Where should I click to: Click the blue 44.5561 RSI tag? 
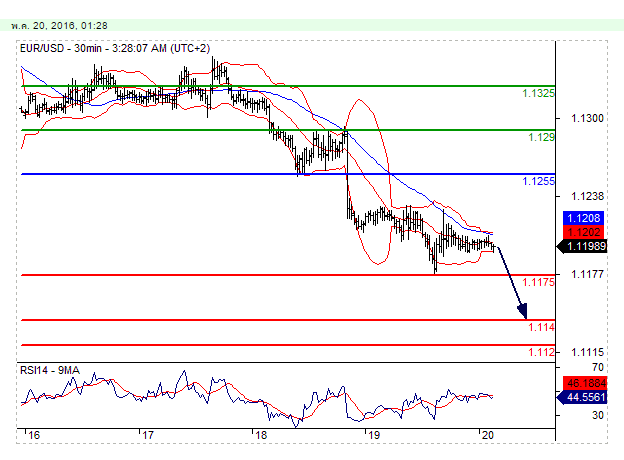point(582,397)
